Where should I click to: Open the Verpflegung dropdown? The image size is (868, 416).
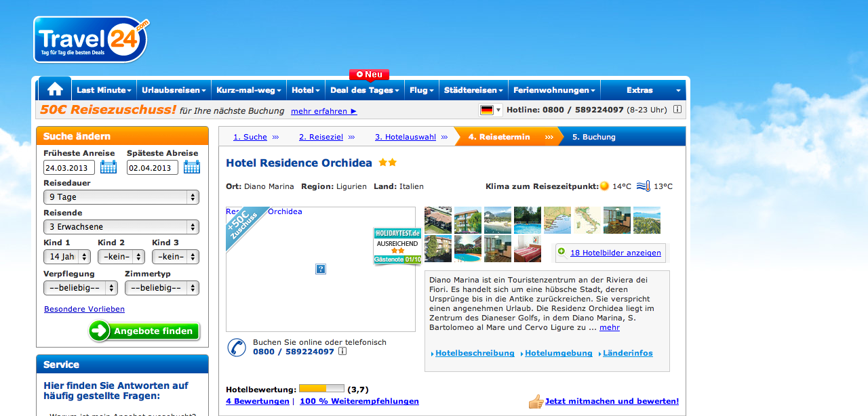click(x=80, y=288)
